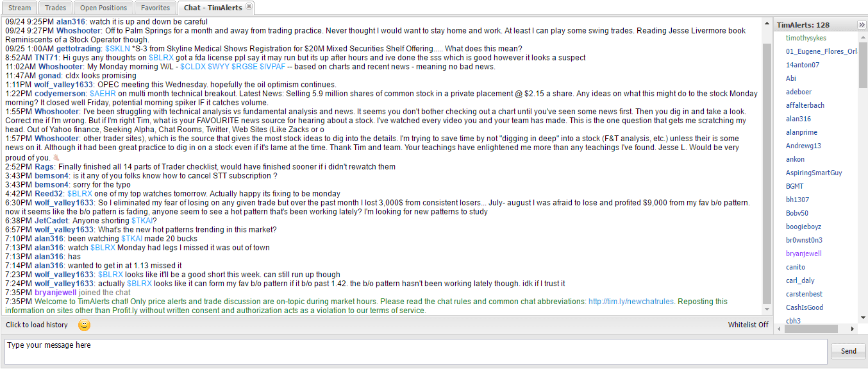Go to the Open Positions tab
Viewport: 868px width, 369px height.
click(x=103, y=8)
